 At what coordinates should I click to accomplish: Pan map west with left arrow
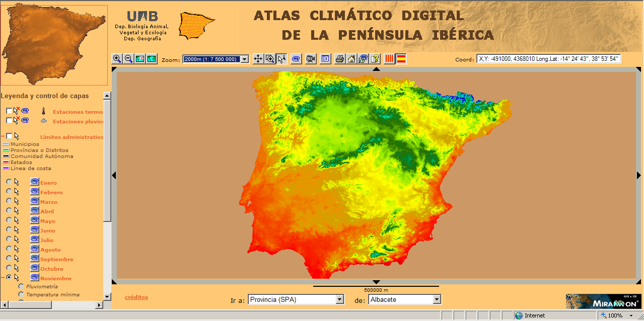tap(114, 175)
